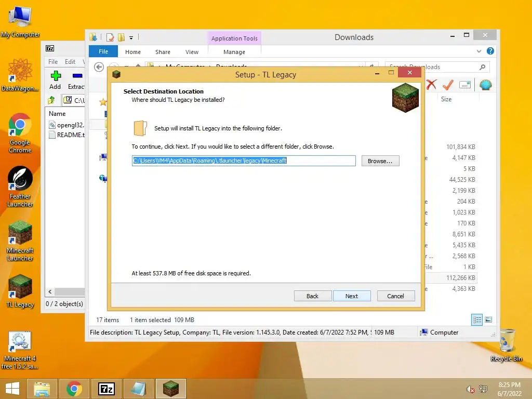The image size is (532, 399).
Task: Select the README file in 7-Zip
Action: pyautogui.click(x=66, y=135)
